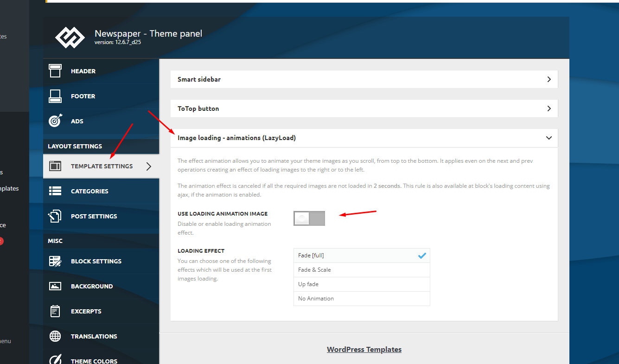Click the Template Settings layout icon
The height and width of the screenshot is (364, 619).
click(55, 166)
